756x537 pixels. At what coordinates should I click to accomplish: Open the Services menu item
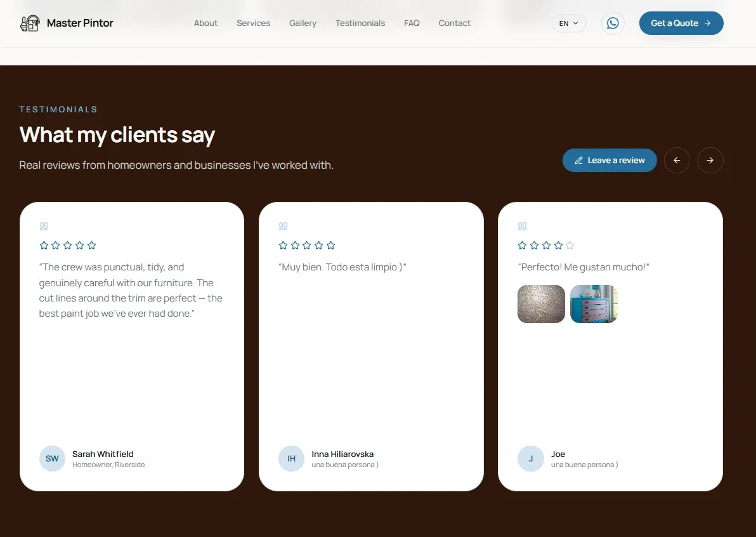(253, 23)
